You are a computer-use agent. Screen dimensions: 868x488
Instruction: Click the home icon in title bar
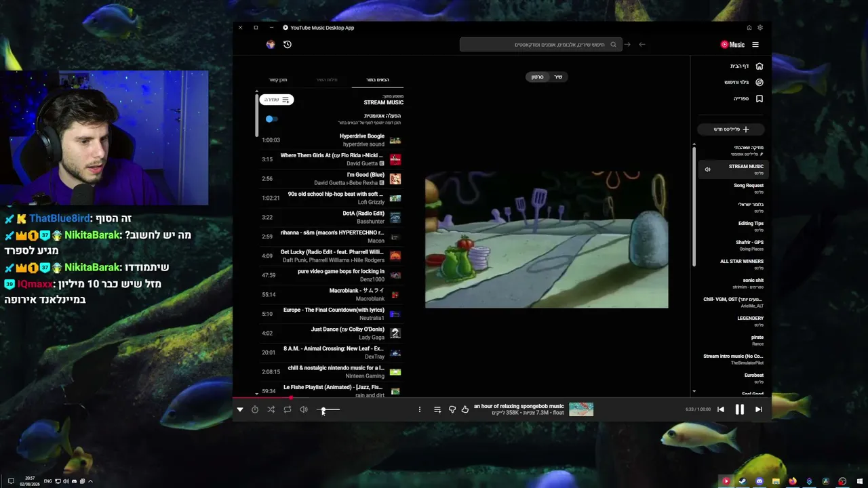coord(749,28)
